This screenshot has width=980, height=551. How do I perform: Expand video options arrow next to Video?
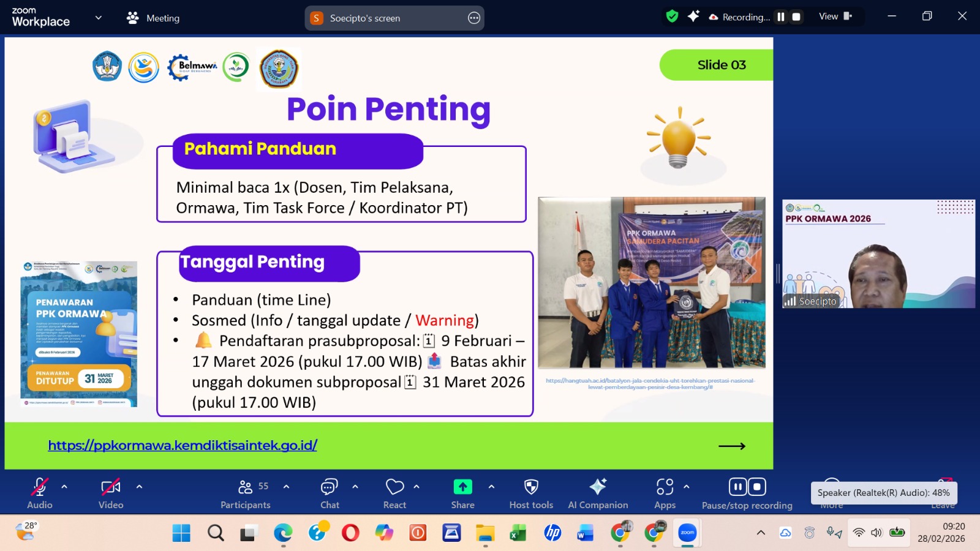[x=139, y=487]
